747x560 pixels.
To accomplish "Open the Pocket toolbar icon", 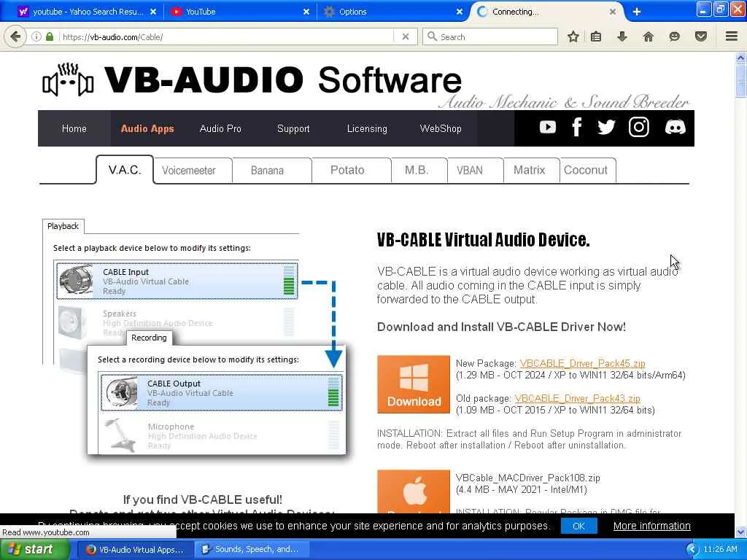I will (x=701, y=36).
